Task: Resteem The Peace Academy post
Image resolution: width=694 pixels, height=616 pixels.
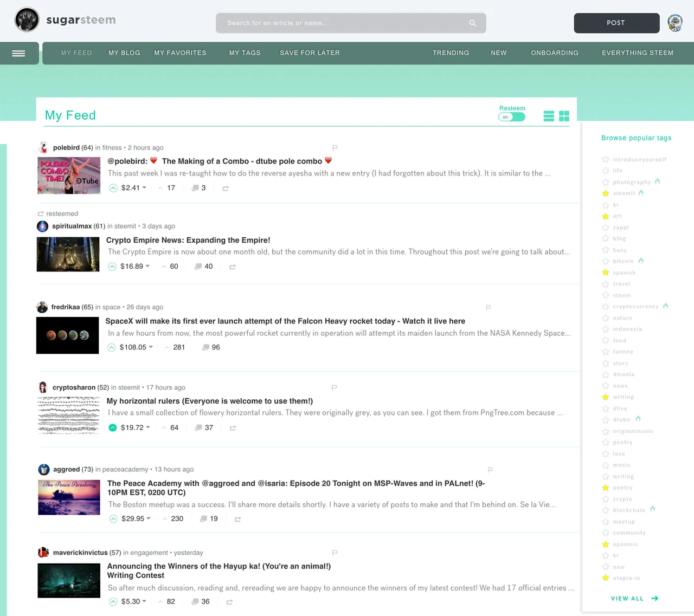Action: [237, 520]
